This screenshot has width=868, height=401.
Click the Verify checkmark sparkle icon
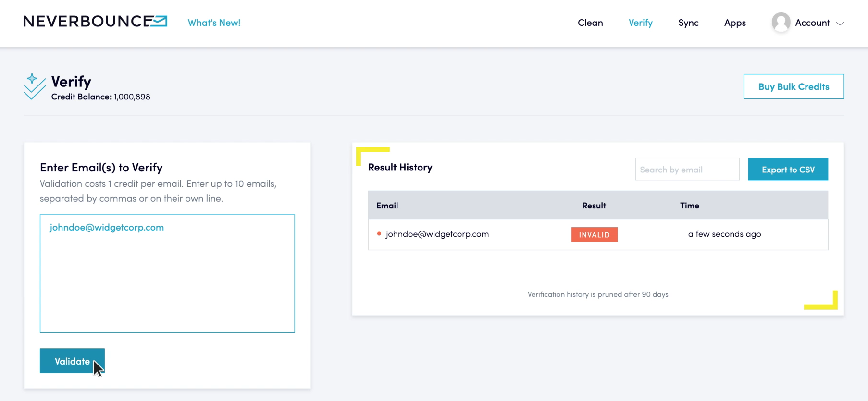coord(34,86)
